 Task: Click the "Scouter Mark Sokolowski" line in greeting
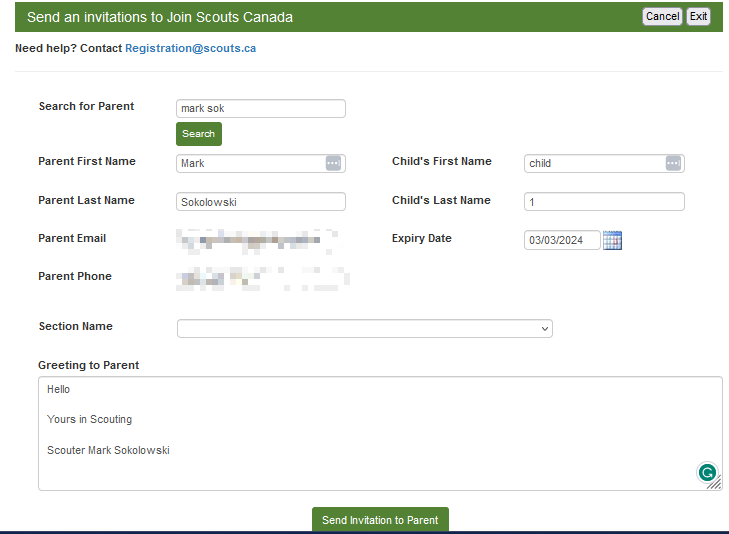(x=108, y=450)
